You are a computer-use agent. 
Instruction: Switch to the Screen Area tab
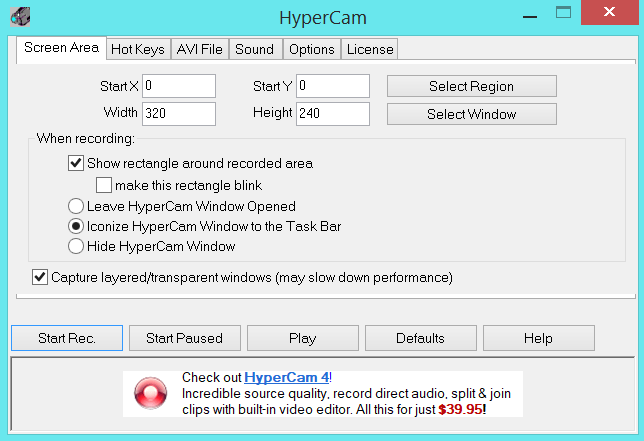tap(61, 48)
